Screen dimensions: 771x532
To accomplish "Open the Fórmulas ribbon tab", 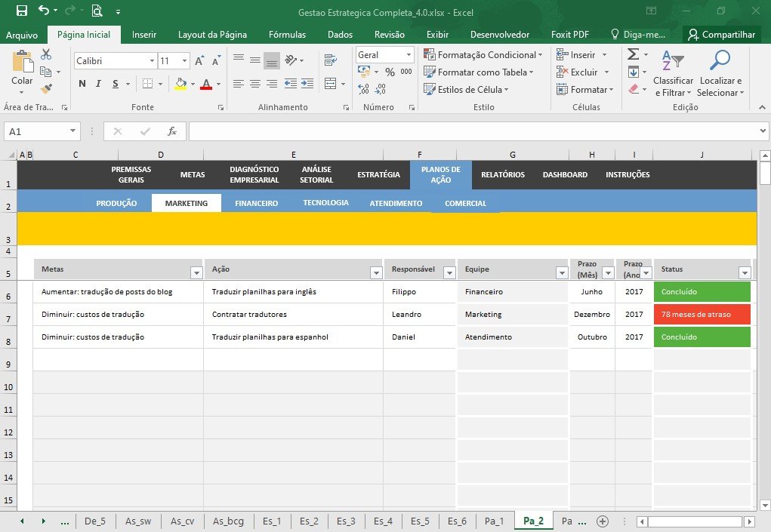I will click(287, 35).
